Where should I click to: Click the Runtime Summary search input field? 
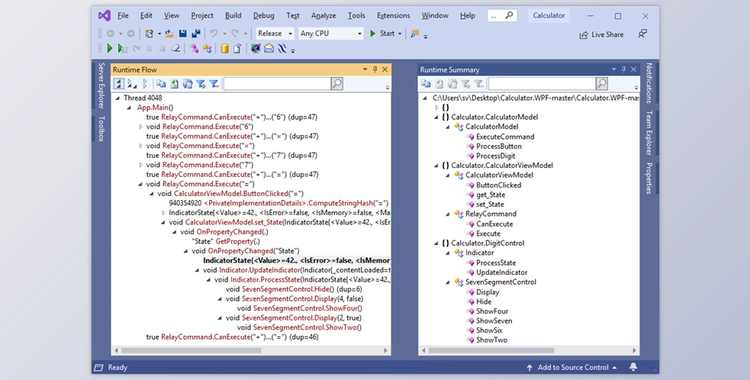point(542,84)
